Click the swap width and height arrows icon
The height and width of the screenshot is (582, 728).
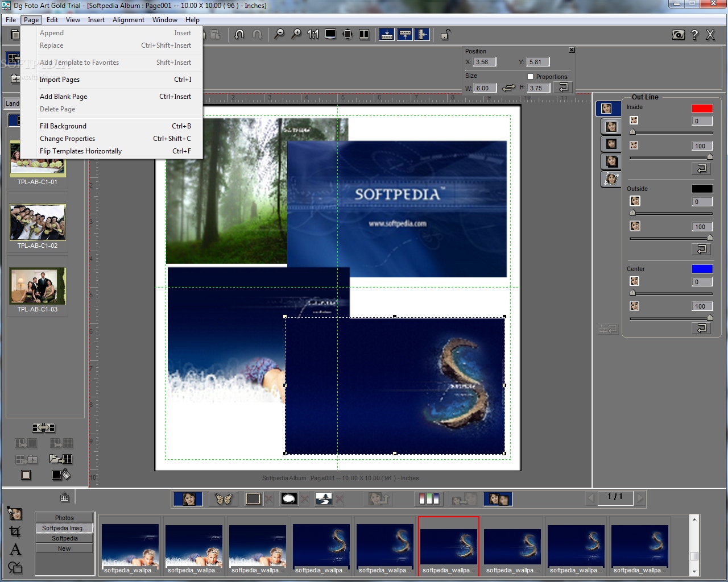point(509,88)
